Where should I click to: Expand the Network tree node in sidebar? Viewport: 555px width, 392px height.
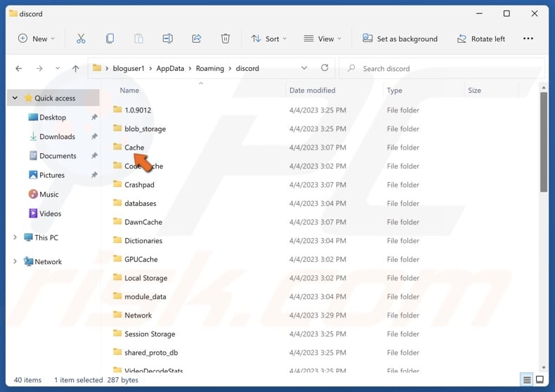click(x=15, y=261)
